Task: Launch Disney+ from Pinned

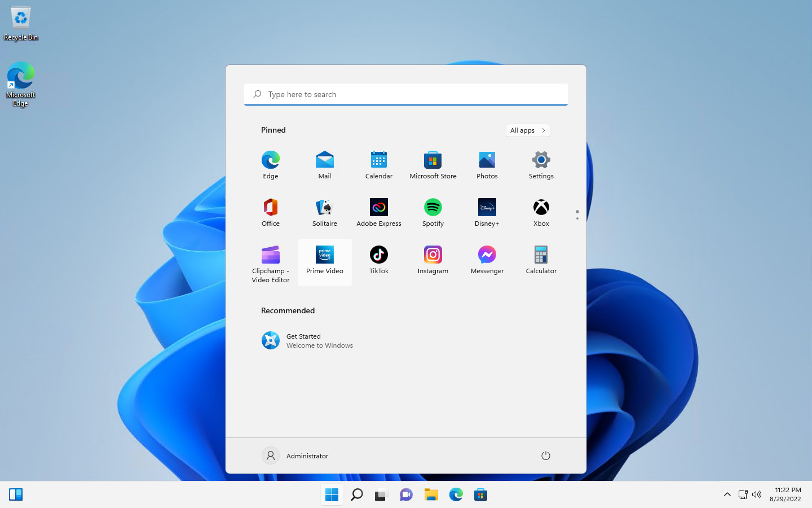Action: [487, 212]
